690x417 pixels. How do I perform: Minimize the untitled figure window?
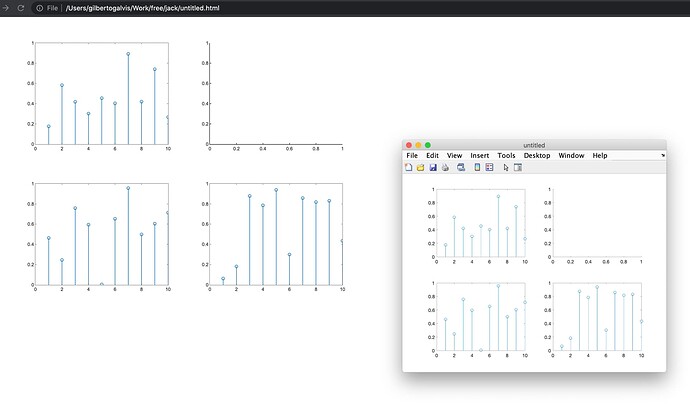click(x=418, y=145)
